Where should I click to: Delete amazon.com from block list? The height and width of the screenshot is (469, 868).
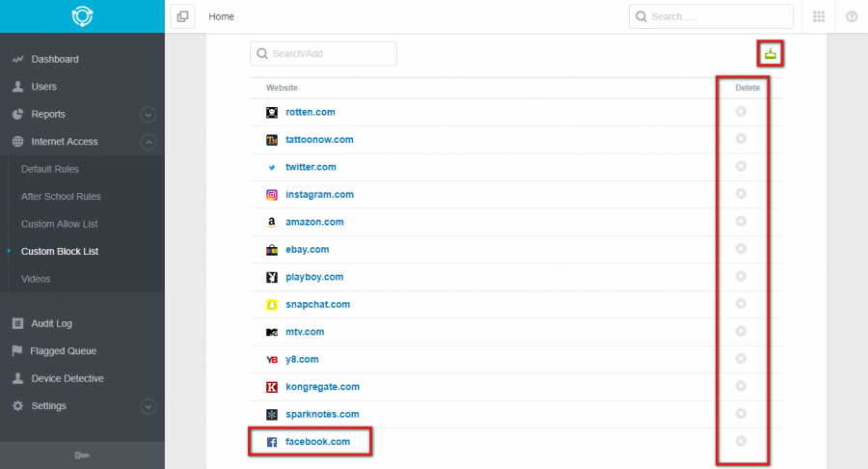click(741, 221)
